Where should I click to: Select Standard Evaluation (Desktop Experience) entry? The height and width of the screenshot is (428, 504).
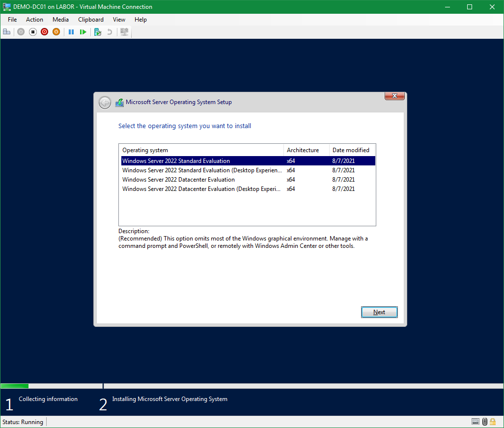(x=202, y=170)
